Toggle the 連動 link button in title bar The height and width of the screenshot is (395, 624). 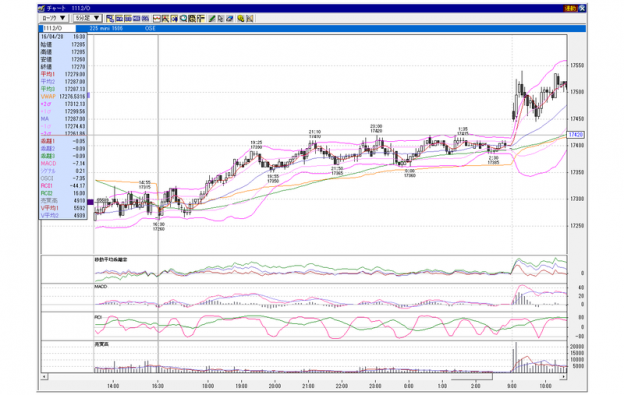tap(570, 8)
